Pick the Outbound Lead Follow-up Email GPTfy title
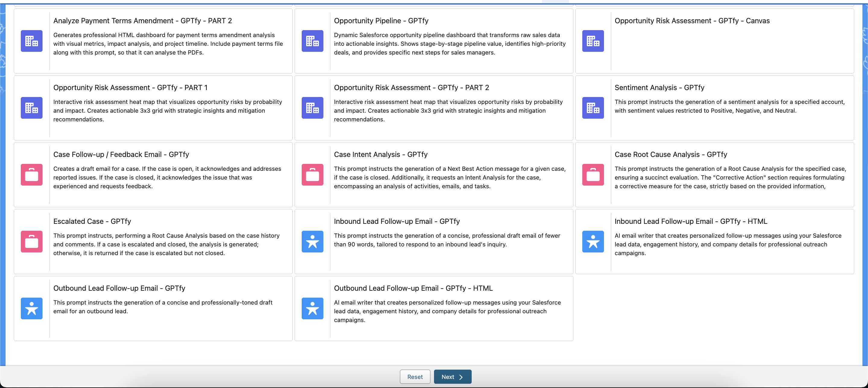Image resolution: width=868 pixels, height=388 pixels. (119, 288)
